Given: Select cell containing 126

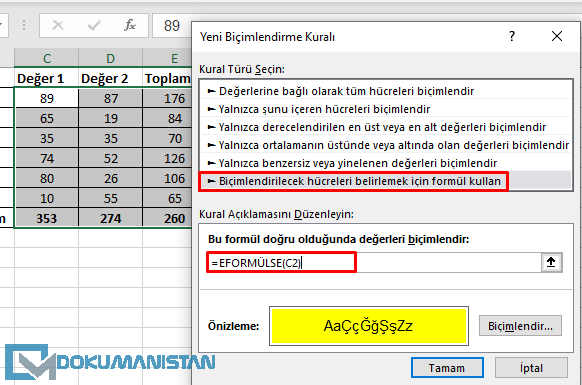Looking at the screenshot, I should click(167, 159).
